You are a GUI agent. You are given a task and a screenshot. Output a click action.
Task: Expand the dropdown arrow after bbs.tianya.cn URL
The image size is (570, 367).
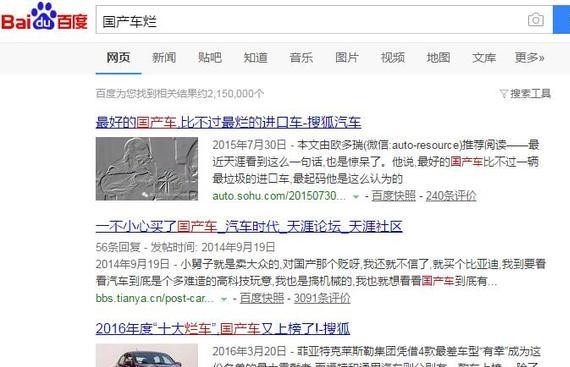click(224, 299)
